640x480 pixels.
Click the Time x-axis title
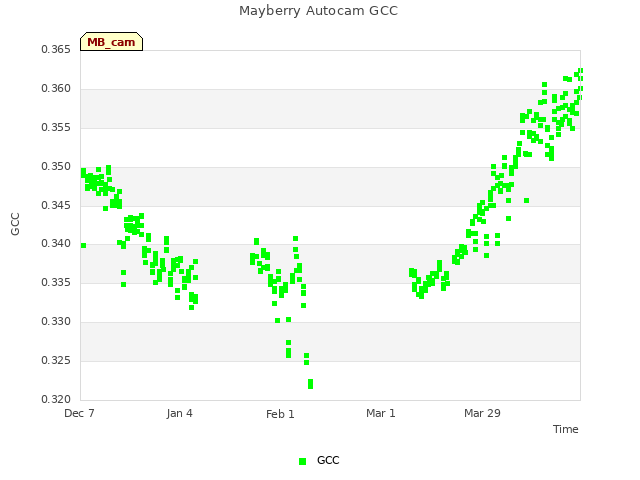point(566,429)
